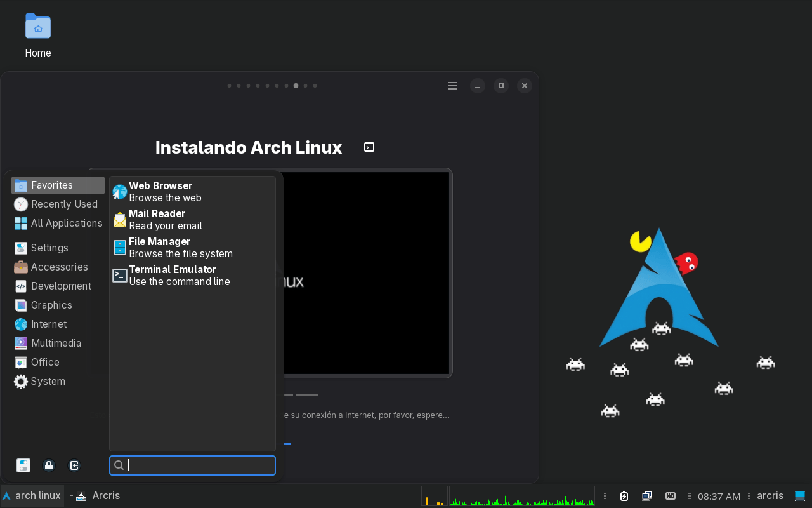Click the power manager battery tray icon
The height and width of the screenshot is (508, 812).
(x=624, y=496)
